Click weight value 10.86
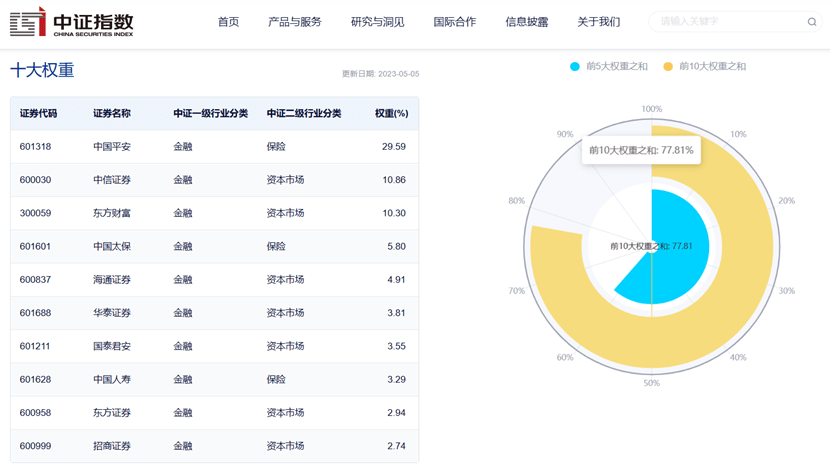This screenshot has width=830, height=468. pyautogui.click(x=394, y=180)
